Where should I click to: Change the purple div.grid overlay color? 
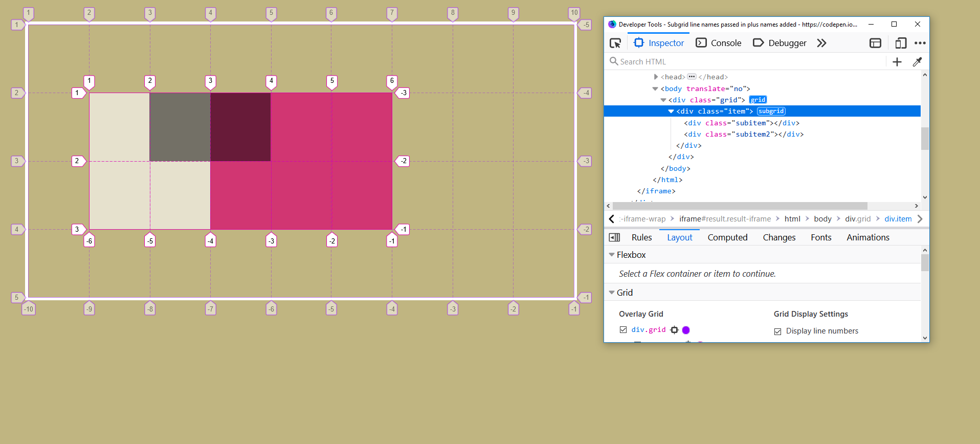pos(686,330)
